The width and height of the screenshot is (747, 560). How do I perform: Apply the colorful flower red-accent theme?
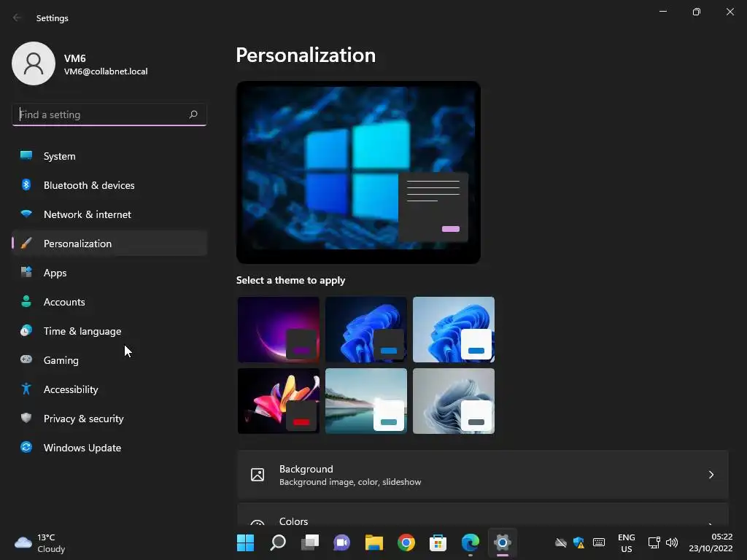[x=278, y=401]
